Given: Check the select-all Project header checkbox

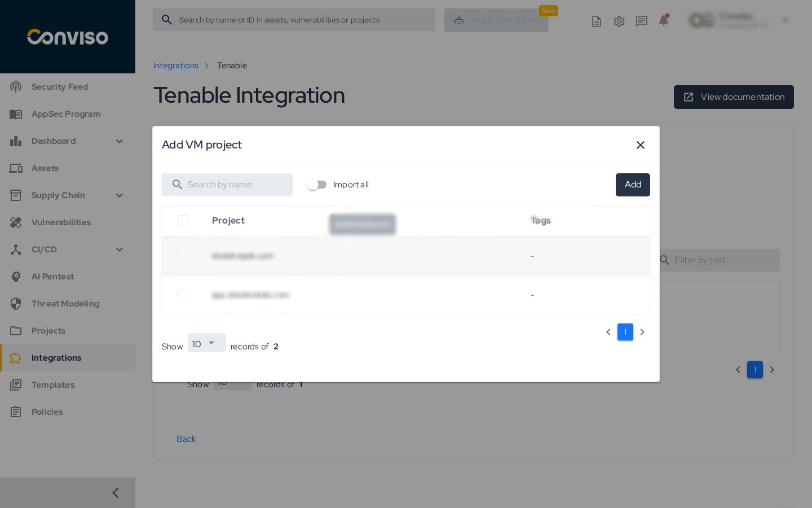Looking at the screenshot, I should click(x=183, y=221).
